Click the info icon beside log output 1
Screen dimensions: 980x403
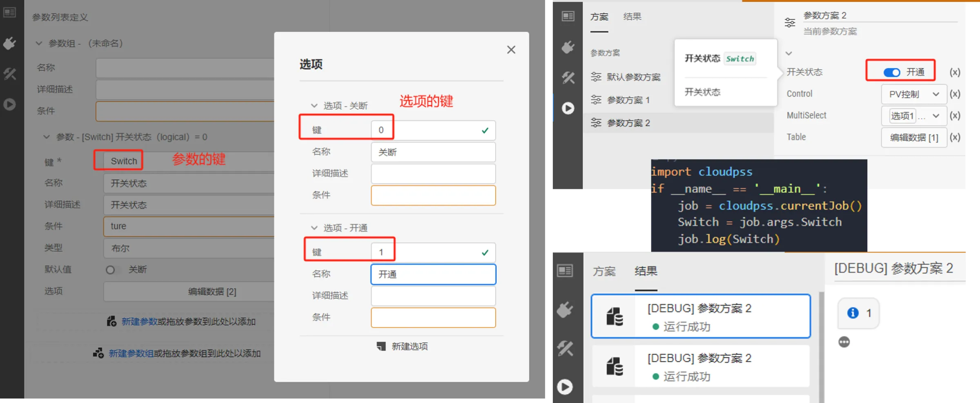[x=853, y=313]
